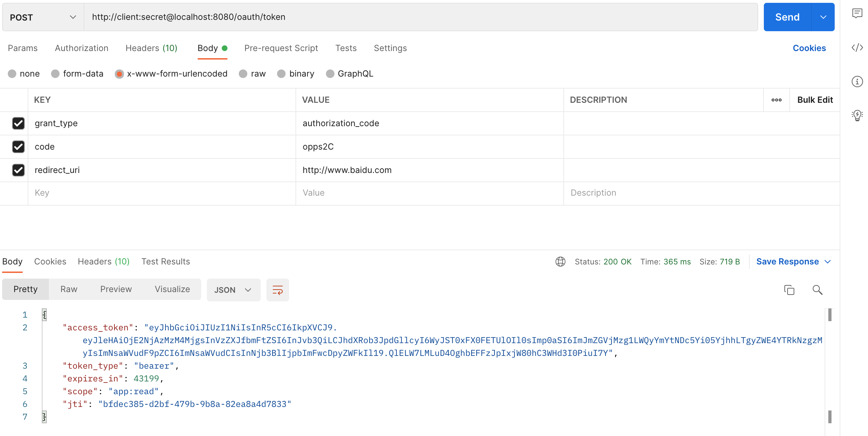Uncheck the grant_type parameter checkbox
The image size is (868, 436).
18,123
